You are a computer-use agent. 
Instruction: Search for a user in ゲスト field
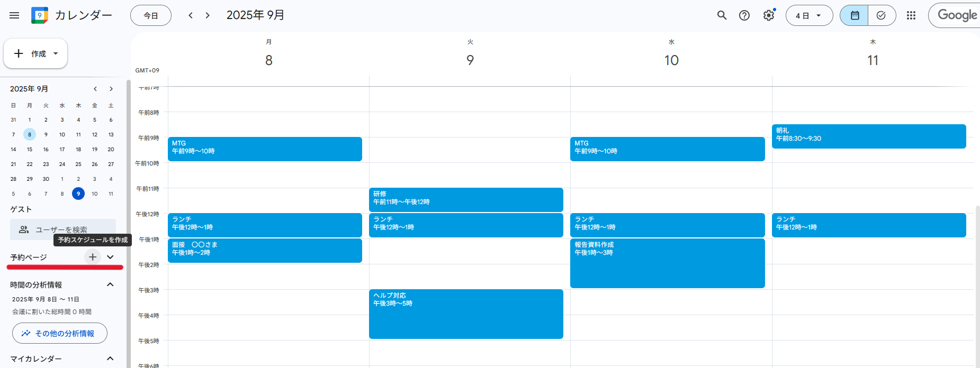tap(63, 229)
